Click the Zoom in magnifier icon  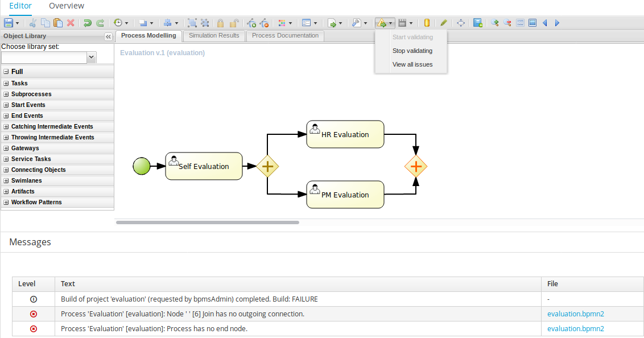pyautogui.click(x=495, y=23)
